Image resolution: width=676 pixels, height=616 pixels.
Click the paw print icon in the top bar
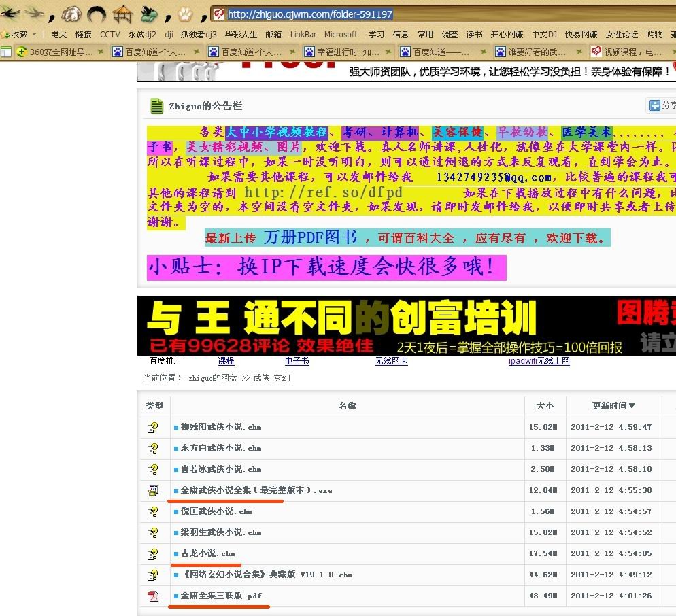click(184, 14)
